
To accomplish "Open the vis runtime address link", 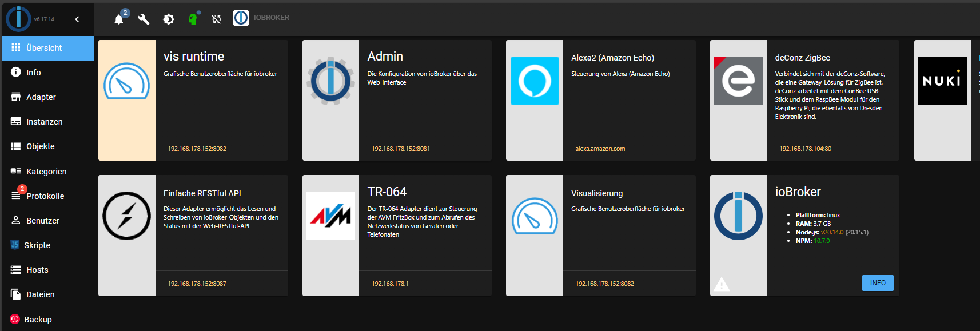I will (197, 149).
